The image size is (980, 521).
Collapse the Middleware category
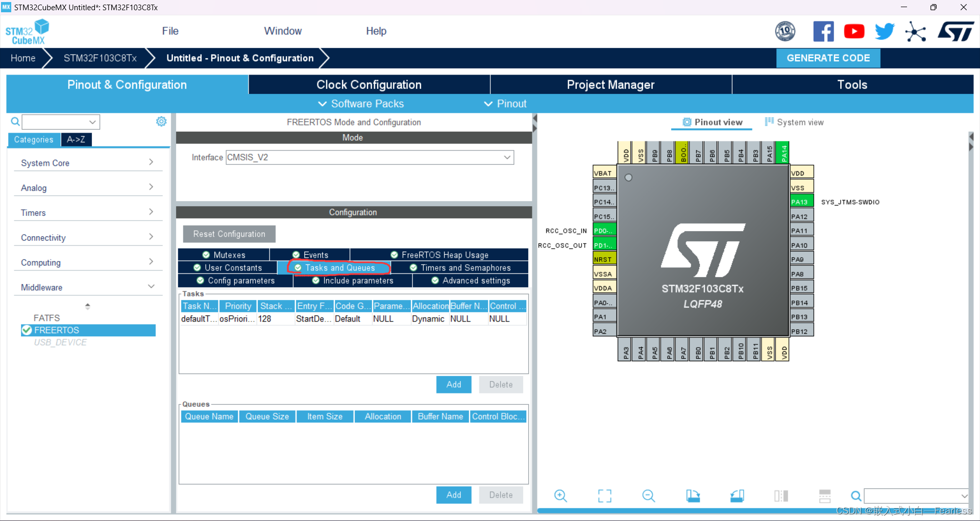151,286
